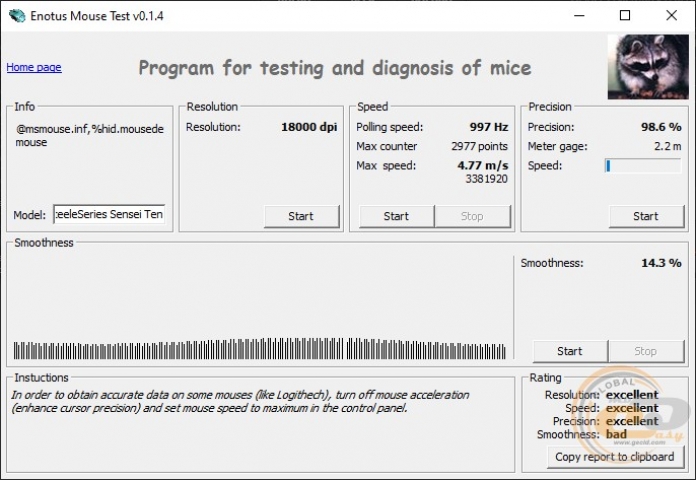Click the 98.6 % precision value
Image resolution: width=696 pixels, height=480 pixels.
tap(661, 127)
